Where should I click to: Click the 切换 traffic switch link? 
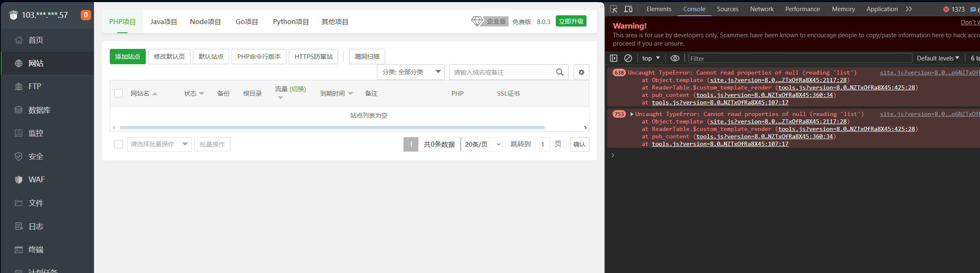pyautogui.click(x=298, y=89)
